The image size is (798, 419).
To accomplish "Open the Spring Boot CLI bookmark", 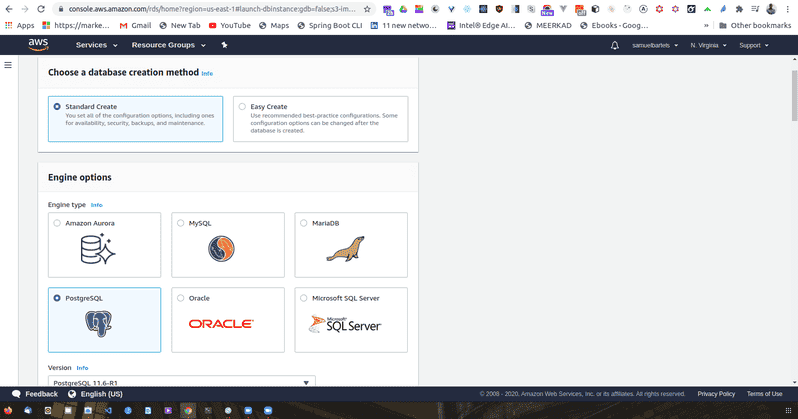I will pyautogui.click(x=329, y=25).
